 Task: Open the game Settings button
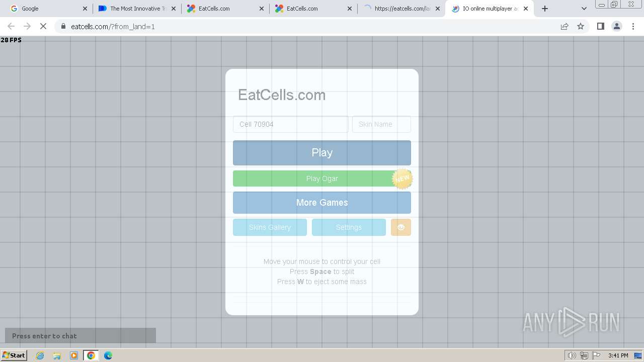point(349,227)
